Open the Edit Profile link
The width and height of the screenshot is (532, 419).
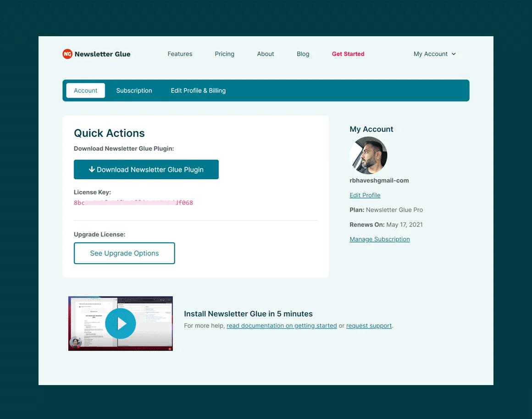(365, 195)
